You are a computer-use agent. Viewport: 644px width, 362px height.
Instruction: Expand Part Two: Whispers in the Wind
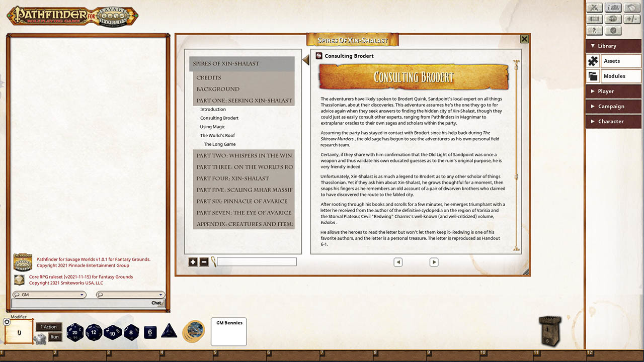244,156
